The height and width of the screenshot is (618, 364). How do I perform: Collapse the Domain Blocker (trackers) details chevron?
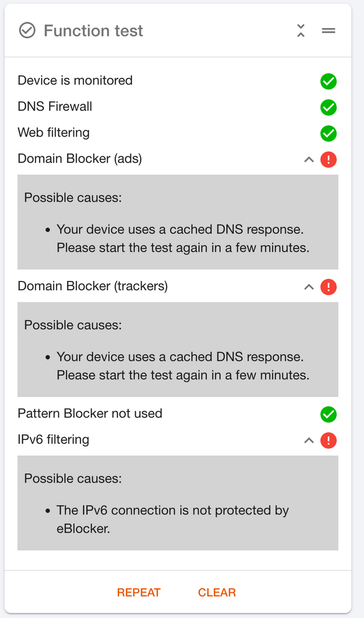(309, 287)
